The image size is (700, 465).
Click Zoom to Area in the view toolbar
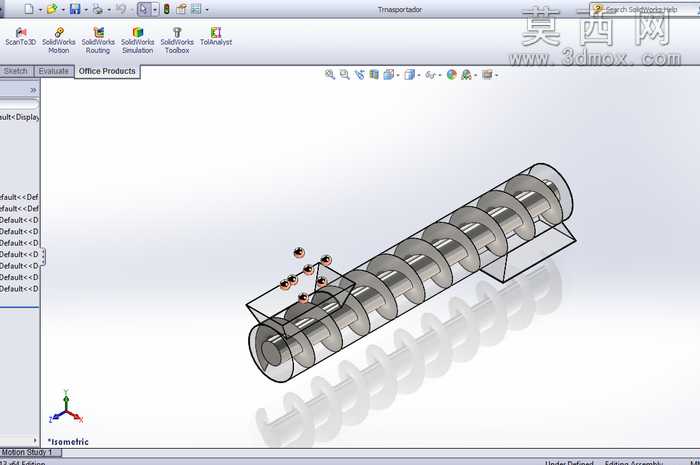click(x=345, y=75)
